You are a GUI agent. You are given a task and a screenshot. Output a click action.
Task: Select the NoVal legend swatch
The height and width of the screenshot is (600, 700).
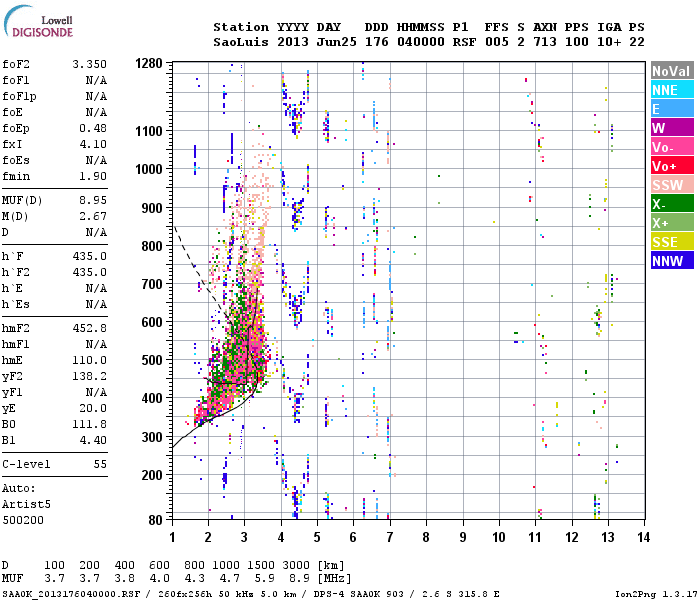pyautogui.click(x=672, y=71)
